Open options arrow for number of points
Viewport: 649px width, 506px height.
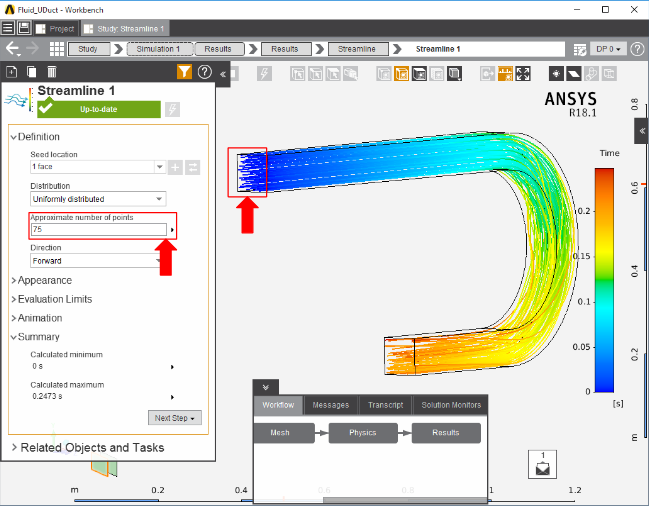[172, 230]
